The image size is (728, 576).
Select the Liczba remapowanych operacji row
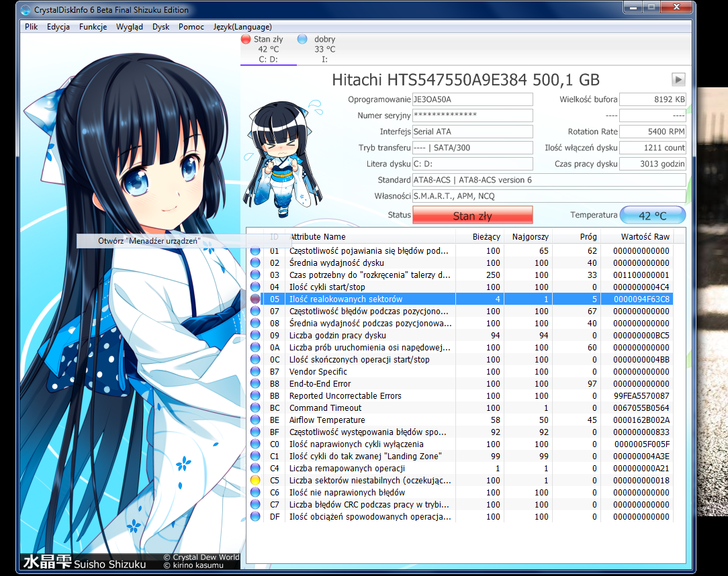(460, 468)
